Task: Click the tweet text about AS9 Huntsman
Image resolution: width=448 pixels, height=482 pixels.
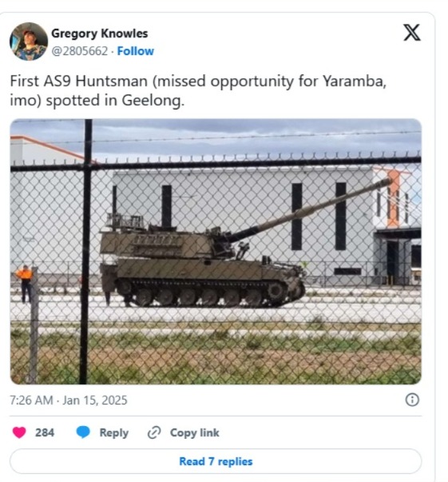Action: [x=198, y=90]
